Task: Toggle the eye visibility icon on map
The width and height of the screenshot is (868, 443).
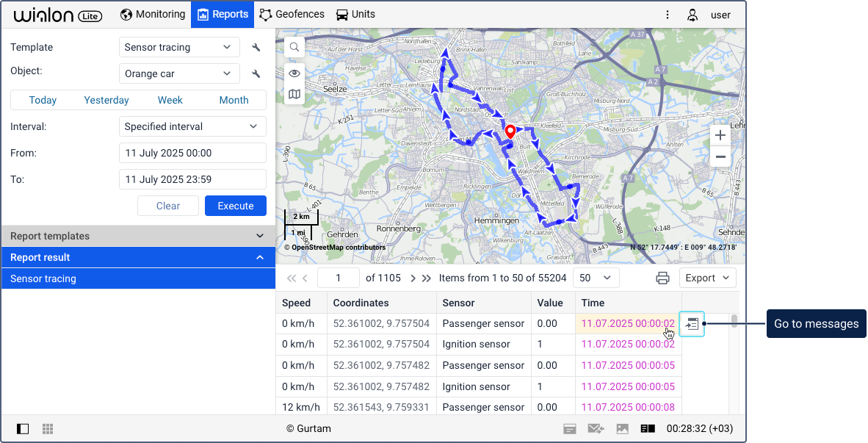Action: pos(294,73)
